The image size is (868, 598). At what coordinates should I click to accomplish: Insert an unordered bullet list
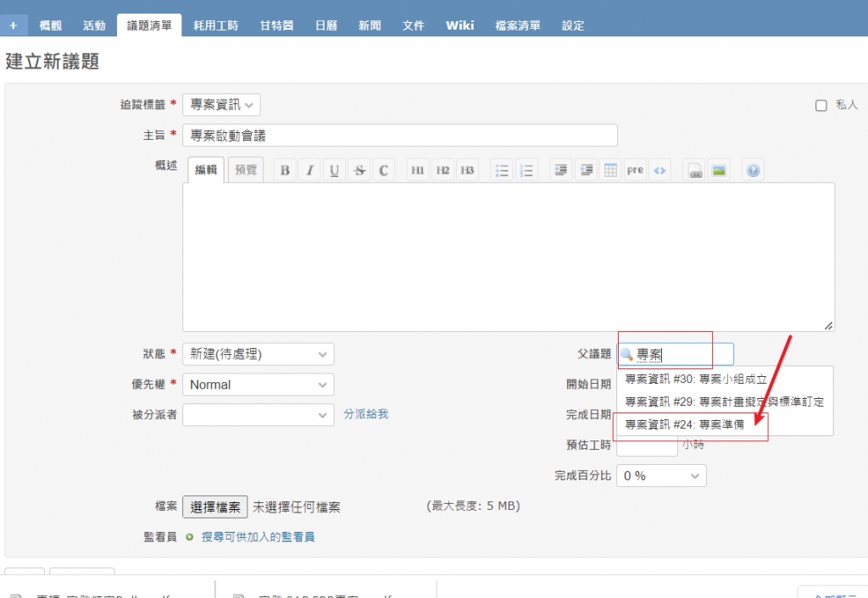[x=502, y=170]
